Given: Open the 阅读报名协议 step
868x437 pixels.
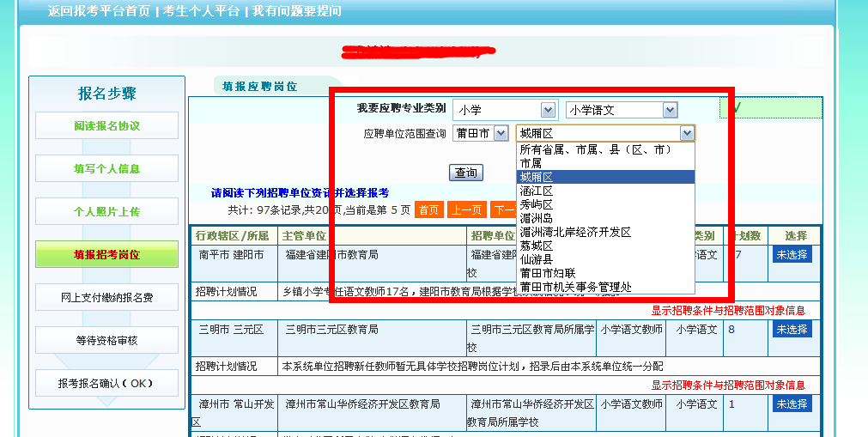Looking at the screenshot, I should pyautogui.click(x=106, y=126).
